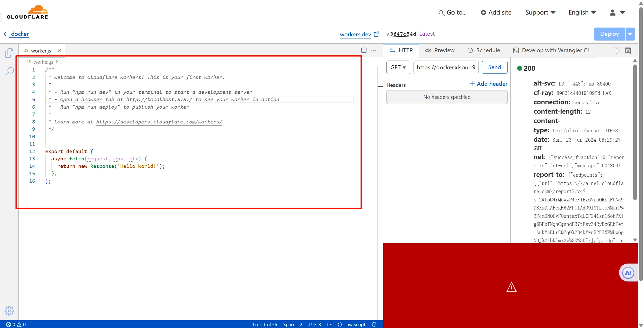The width and height of the screenshot is (644, 328).
Task: Open the Cloudflare logo home link
Action: (27, 12)
